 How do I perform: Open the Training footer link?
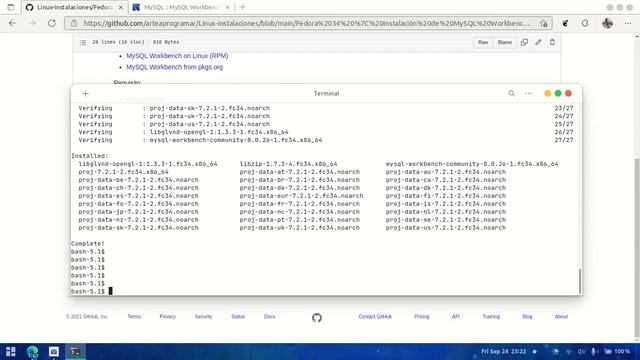[x=491, y=316]
